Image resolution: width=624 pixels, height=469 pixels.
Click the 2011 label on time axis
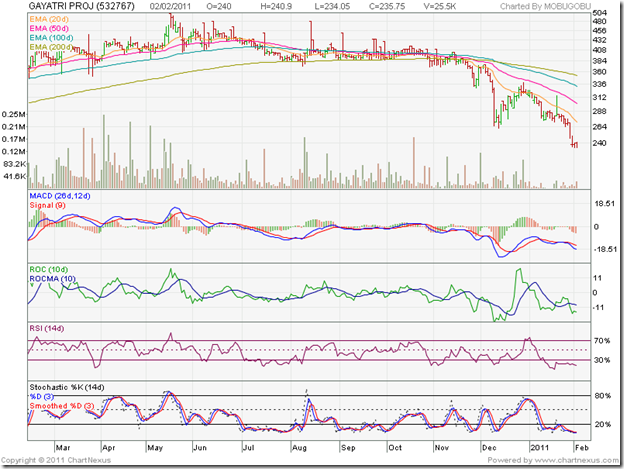pyautogui.click(x=540, y=448)
